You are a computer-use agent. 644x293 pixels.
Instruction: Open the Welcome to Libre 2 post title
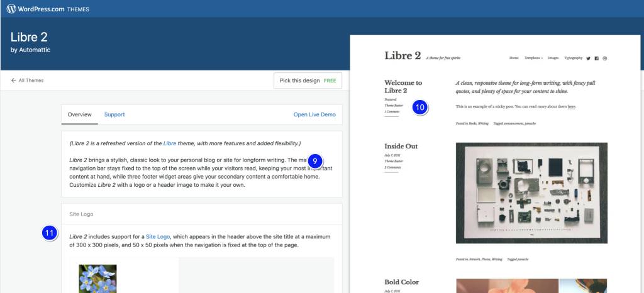click(403, 86)
